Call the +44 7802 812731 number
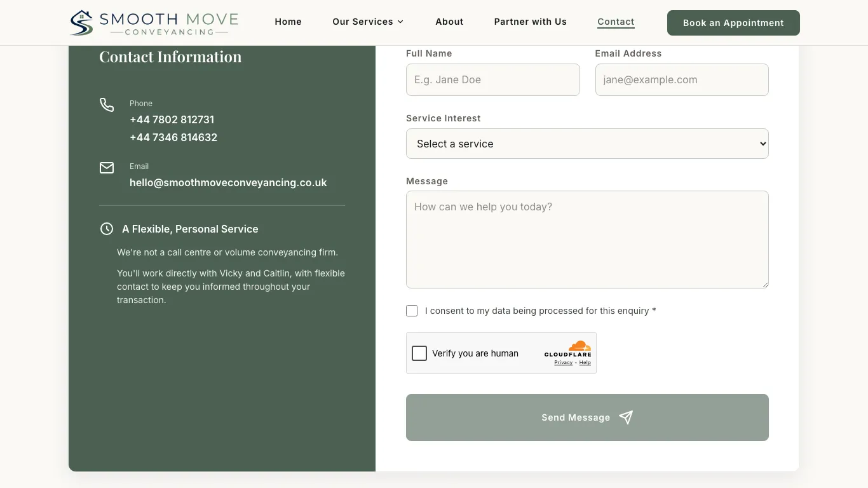Viewport: 868px width, 488px height. (172, 119)
